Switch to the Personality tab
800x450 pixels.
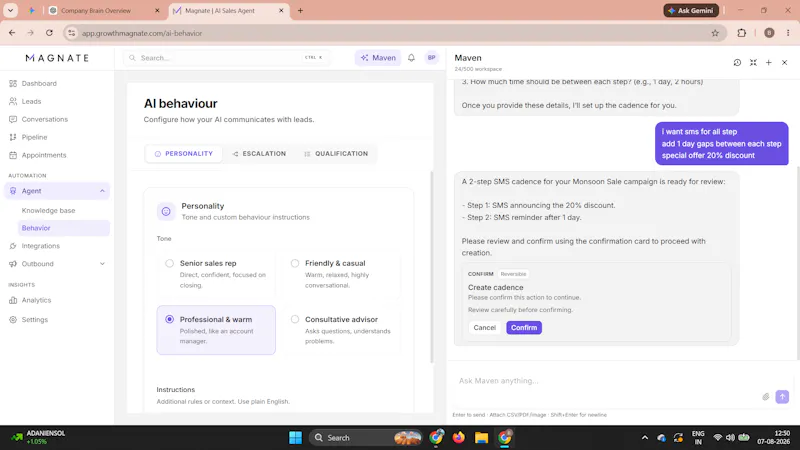point(184,154)
